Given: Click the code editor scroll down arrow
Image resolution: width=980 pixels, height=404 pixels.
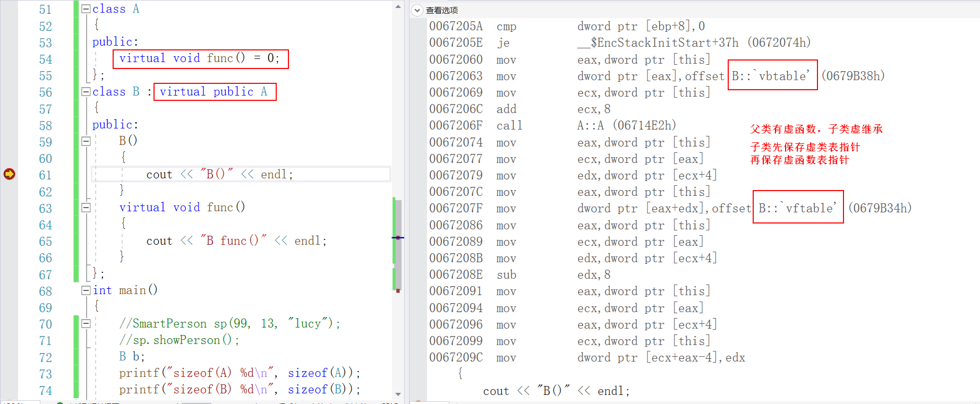Looking at the screenshot, I should 398,394.
